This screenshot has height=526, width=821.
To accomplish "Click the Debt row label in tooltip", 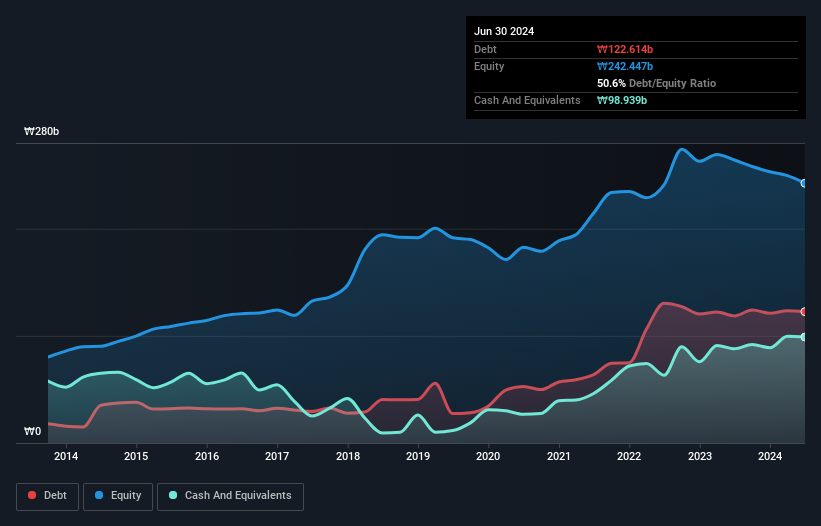I will (485, 49).
